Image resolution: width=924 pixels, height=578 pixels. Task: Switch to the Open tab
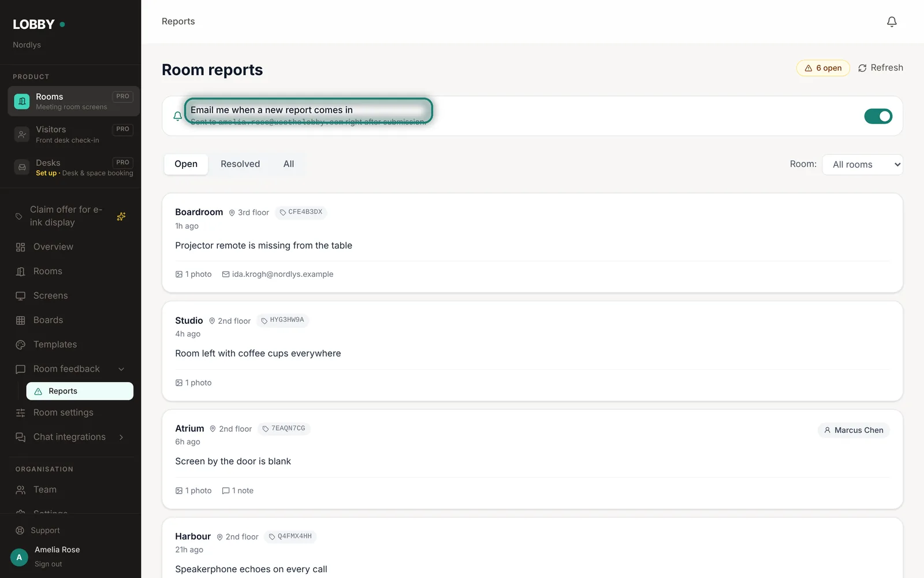pos(186,164)
